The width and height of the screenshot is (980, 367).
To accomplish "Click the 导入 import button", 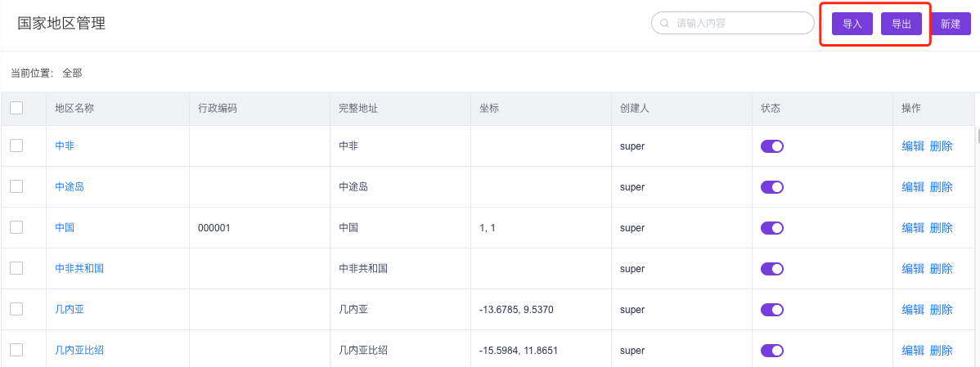I will (x=852, y=24).
